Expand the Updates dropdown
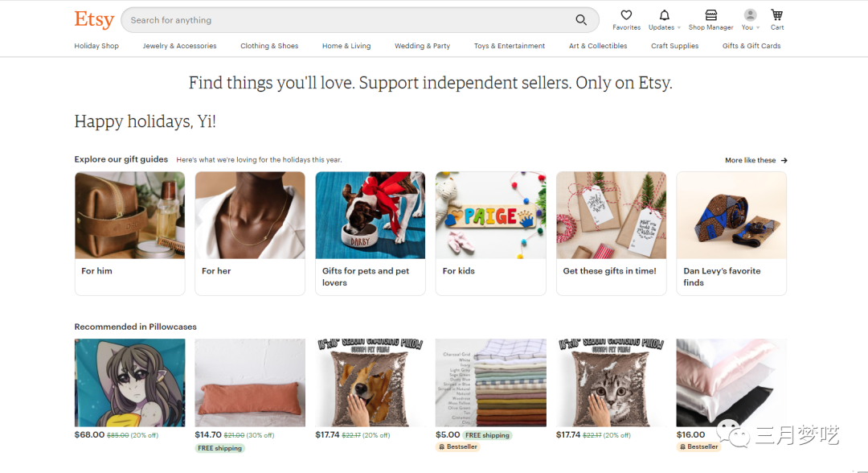 678,27
